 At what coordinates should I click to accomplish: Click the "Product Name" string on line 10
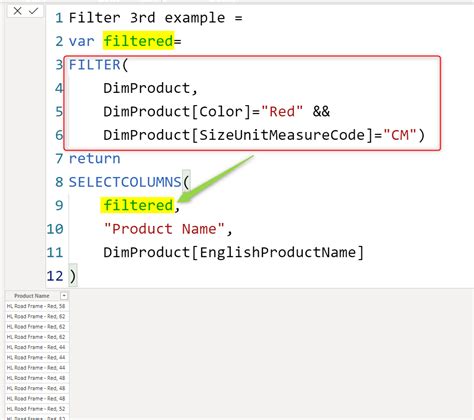click(164, 229)
